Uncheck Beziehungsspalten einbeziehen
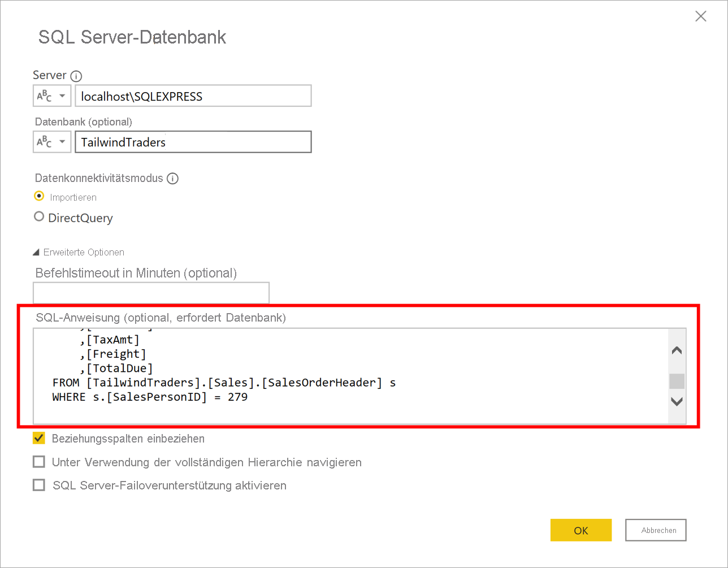 tap(39, 439)
